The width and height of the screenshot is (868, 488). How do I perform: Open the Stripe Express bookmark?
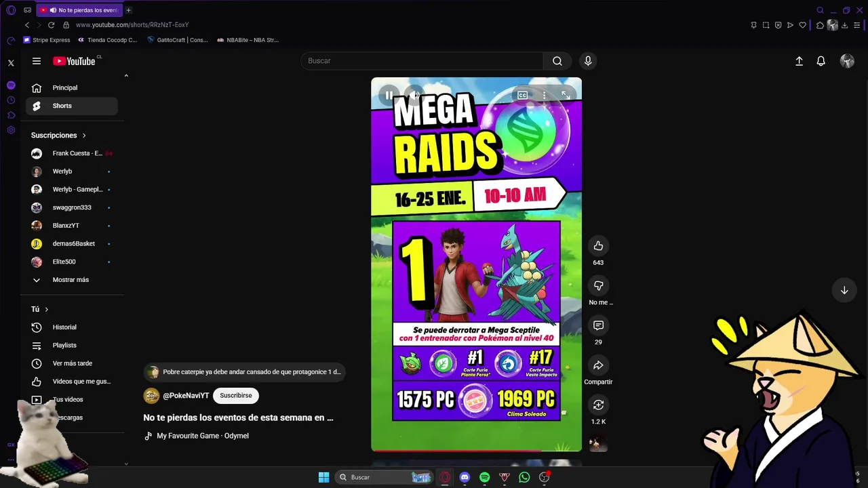47,40
